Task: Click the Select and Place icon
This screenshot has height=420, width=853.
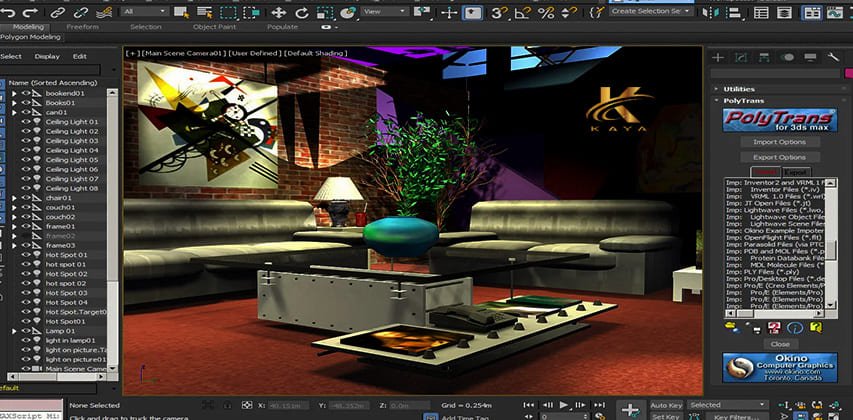Action: pos(348,12)
